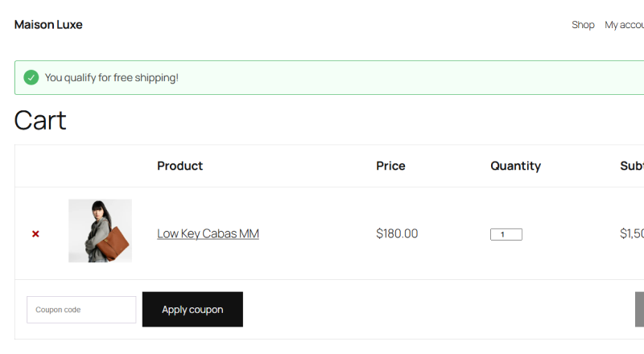Click the partially visible Subtotal column header
Viewport: 644px width, 354px height.
click(x=632, y=166)
